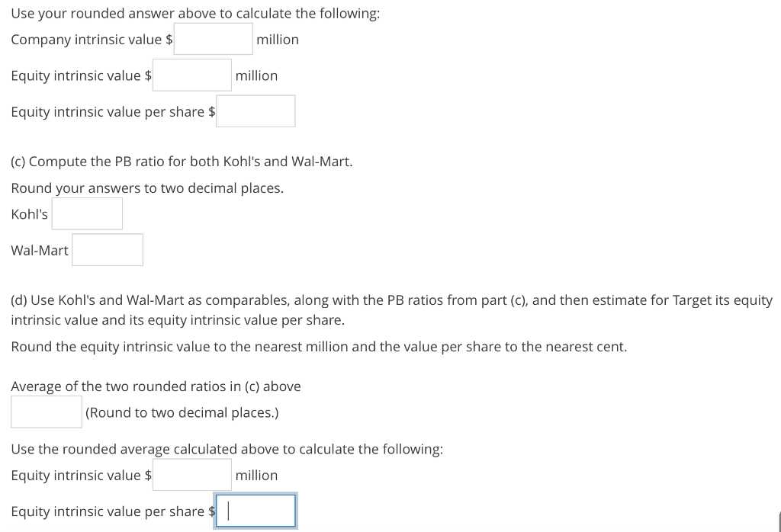
Task: Select the focused per share input at bottom
Action: (x=256, y=511)
